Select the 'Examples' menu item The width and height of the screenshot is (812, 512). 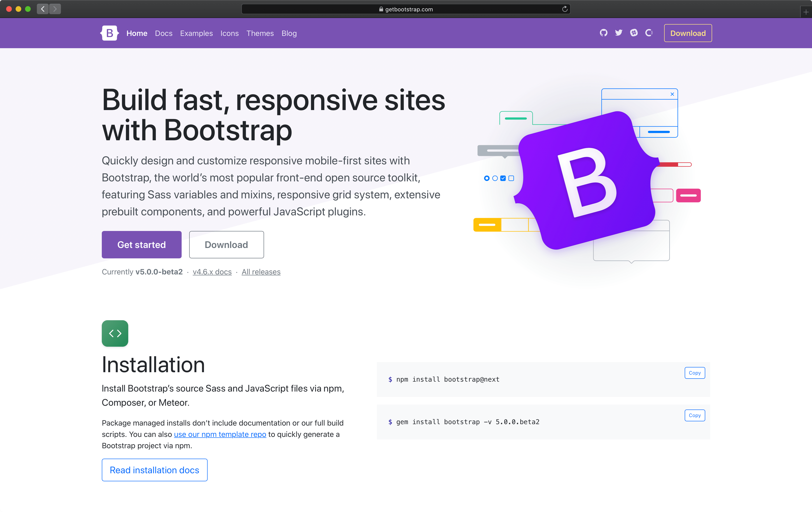coord(196,34)
